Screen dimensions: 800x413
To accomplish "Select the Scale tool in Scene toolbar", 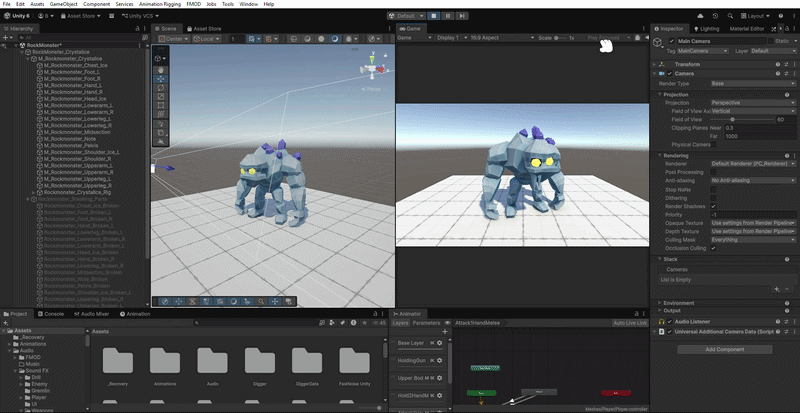I will [161, 96].
